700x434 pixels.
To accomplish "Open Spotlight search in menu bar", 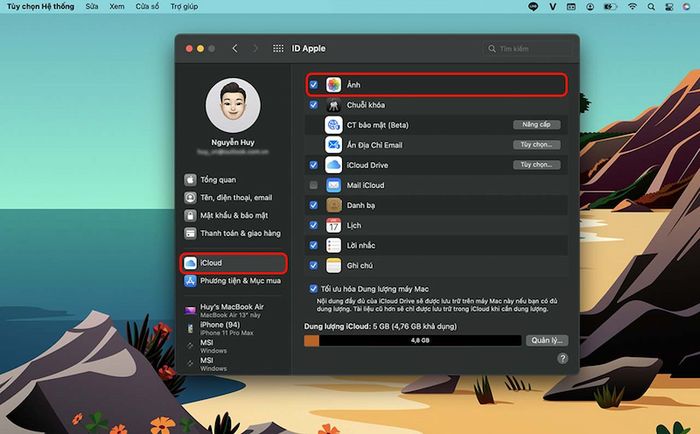I will (x=651, y=7).
